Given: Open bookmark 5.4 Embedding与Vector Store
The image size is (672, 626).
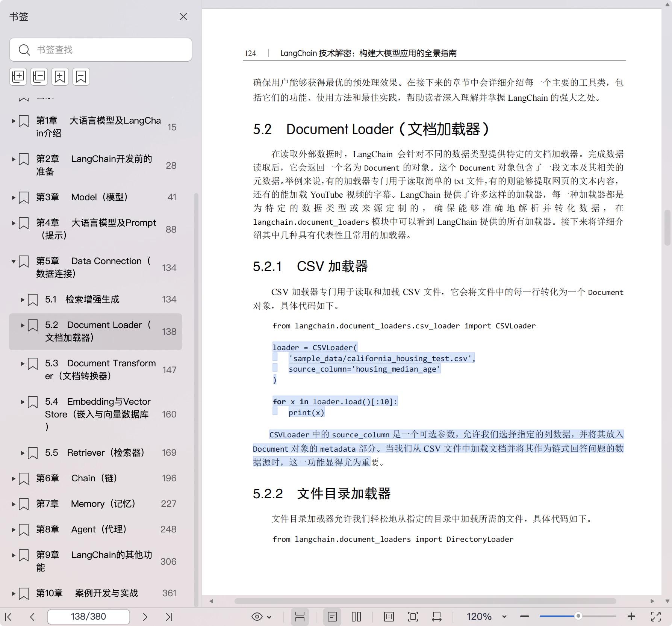Looking at the screenshot, I should [98, 414].
